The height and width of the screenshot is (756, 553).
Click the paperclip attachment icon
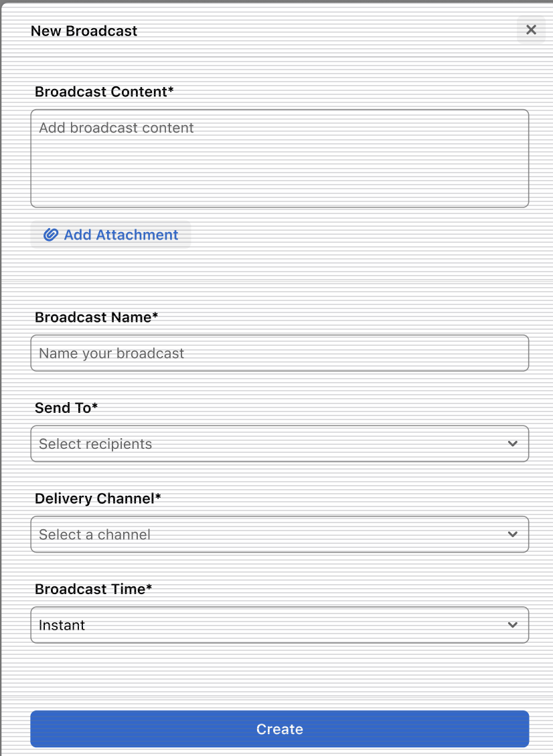[51, 235]
